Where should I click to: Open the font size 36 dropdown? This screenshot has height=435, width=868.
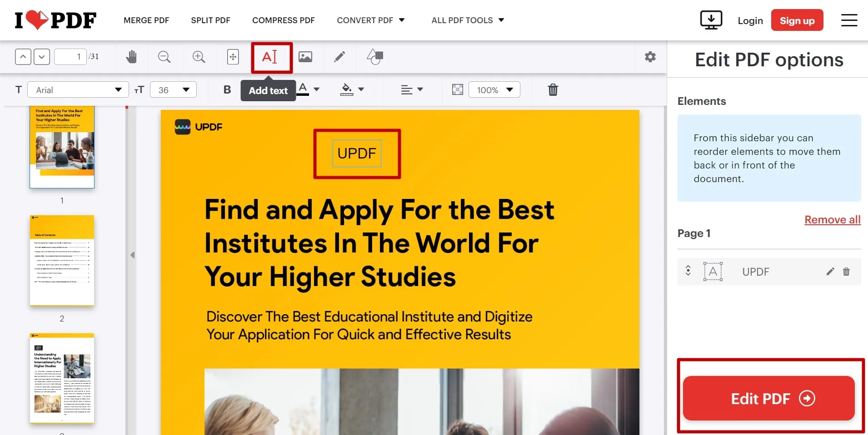tap(173, 90)
